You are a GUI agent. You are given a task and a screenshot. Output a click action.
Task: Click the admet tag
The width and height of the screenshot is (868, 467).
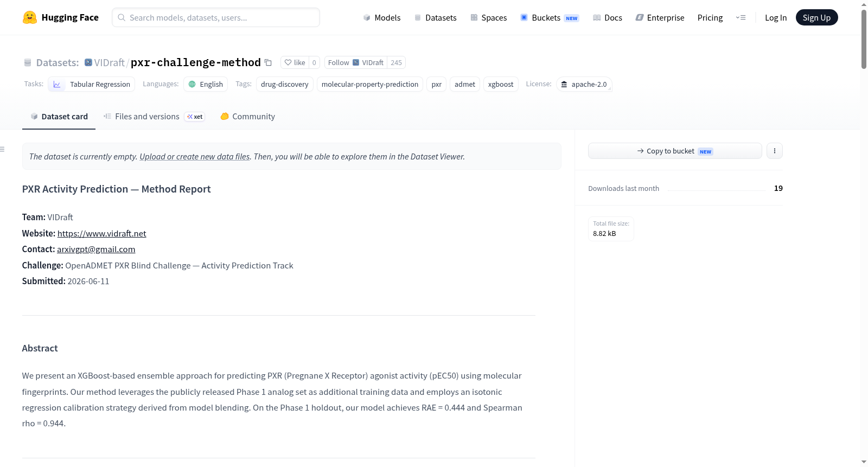[x=465, y=84]
